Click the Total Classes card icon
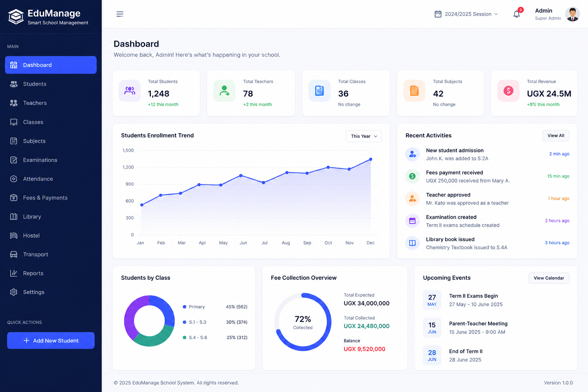Screen dimensions: 588x392 pos(319,91)
